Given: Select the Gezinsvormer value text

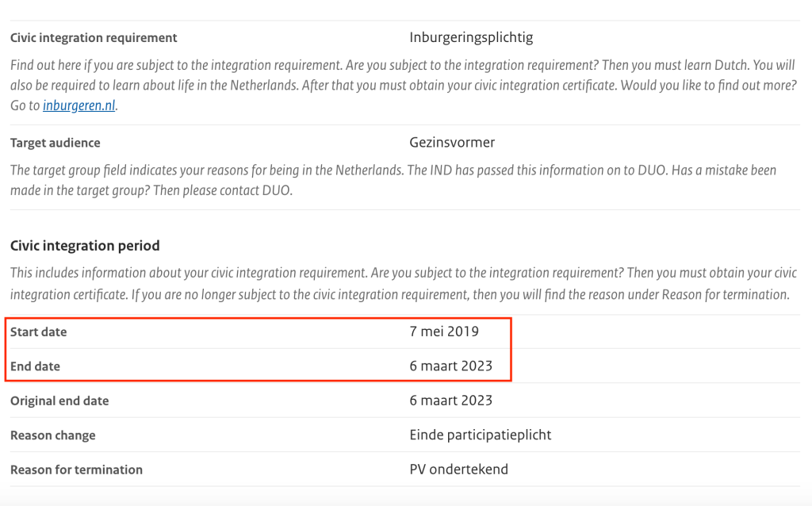Looking at the screenshot, I should pos(452,143).
